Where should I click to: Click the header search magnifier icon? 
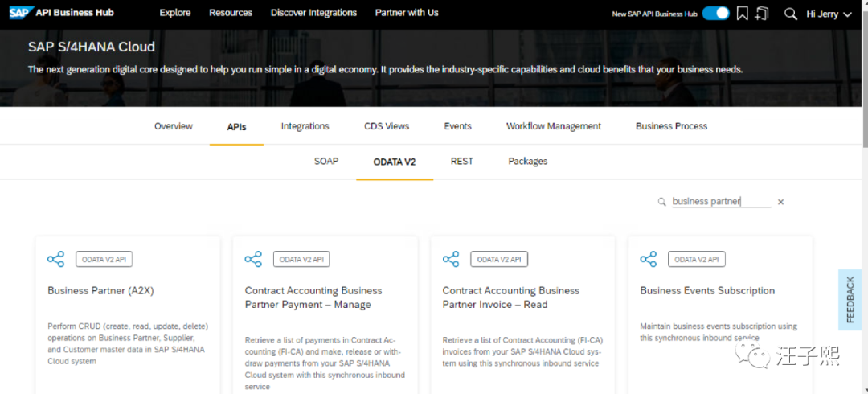(x=791, y=14)
